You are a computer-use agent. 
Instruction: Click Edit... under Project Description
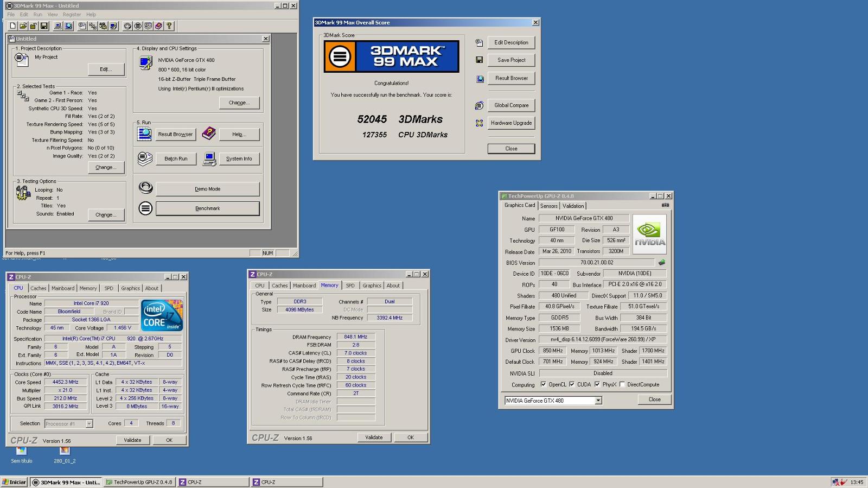pyautogui.click(x=106, y=69)
